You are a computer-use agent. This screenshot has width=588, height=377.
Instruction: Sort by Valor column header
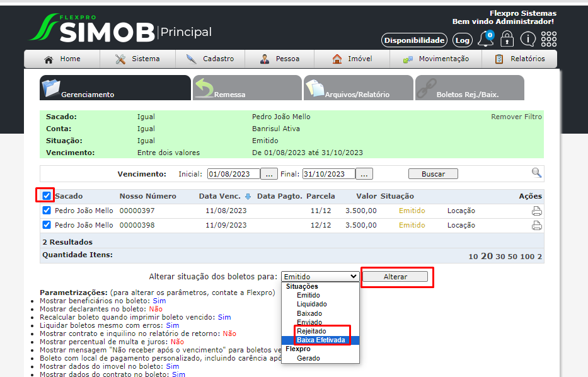pos(366,196)
